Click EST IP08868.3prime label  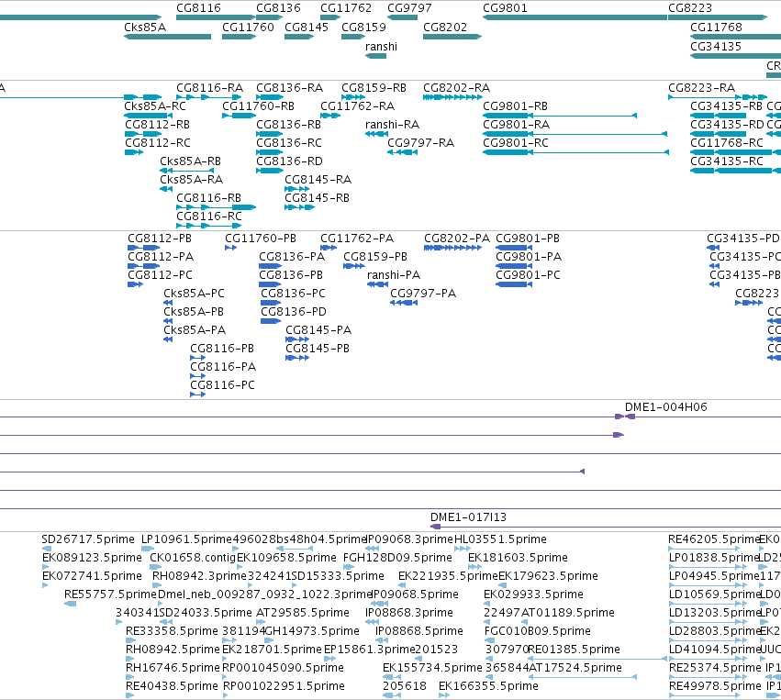click(x=409, y=613)
